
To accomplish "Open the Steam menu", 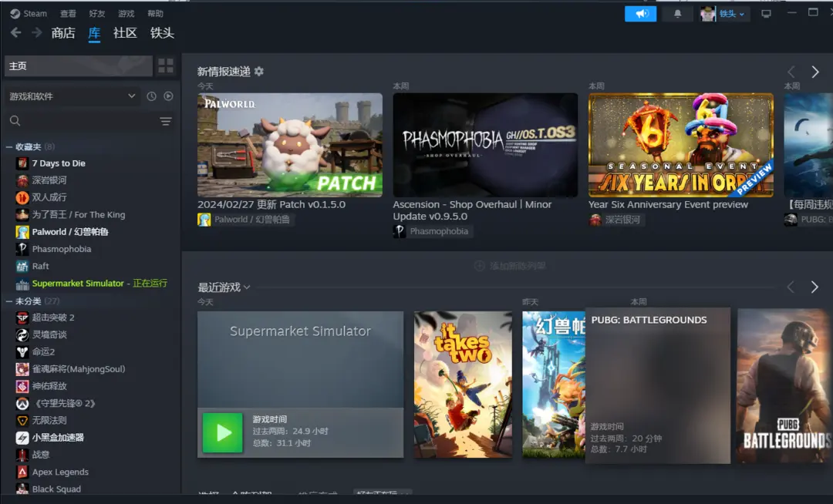I will pyautogui.click(x=35, y=14).
